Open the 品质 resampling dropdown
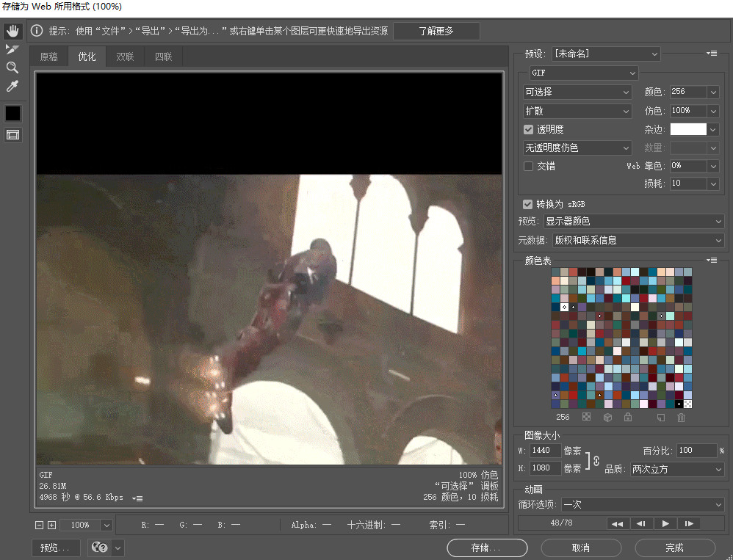The height and width of the screenshot is (560, 733). 676,469
